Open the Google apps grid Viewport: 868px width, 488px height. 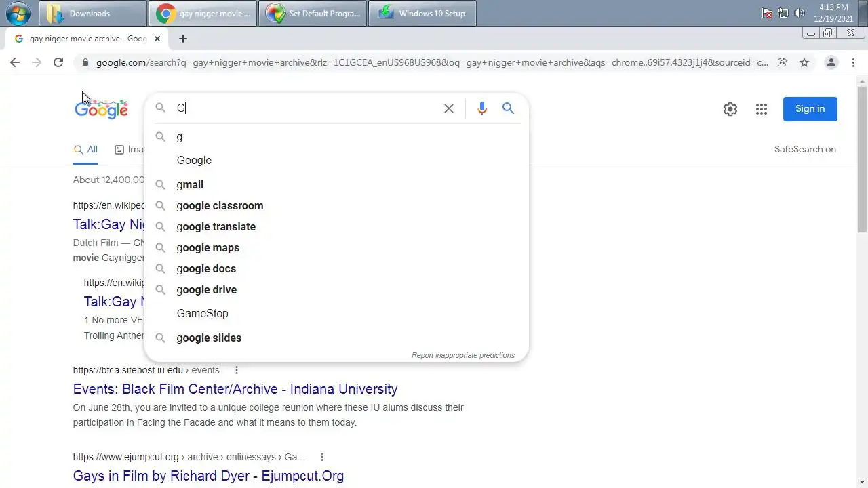[x=761, y=109]
